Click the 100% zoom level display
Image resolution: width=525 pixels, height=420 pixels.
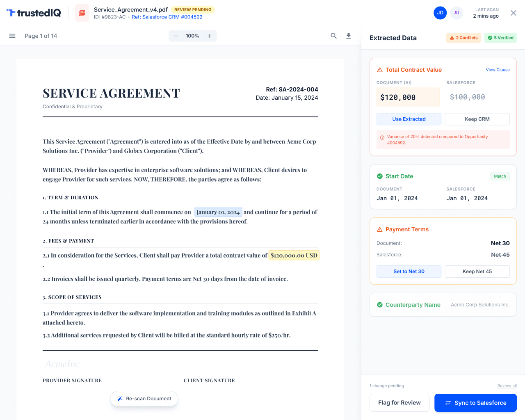[x=192, y=36]
